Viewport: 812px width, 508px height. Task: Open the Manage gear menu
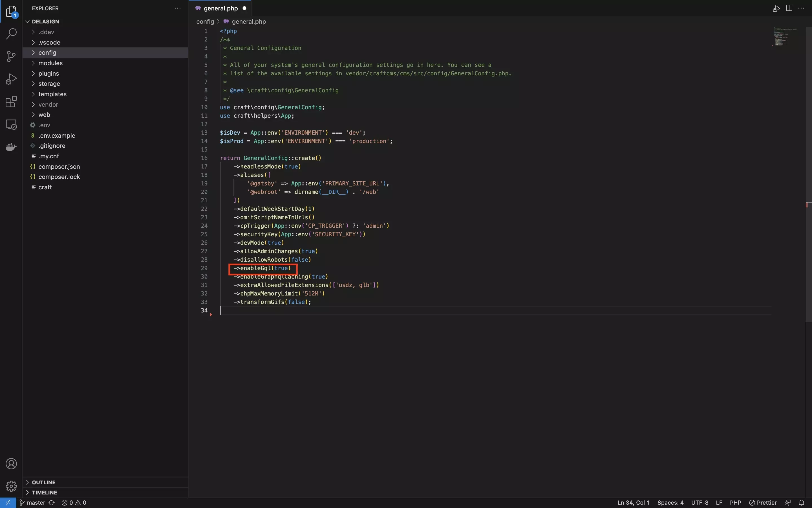click(11, 486)
